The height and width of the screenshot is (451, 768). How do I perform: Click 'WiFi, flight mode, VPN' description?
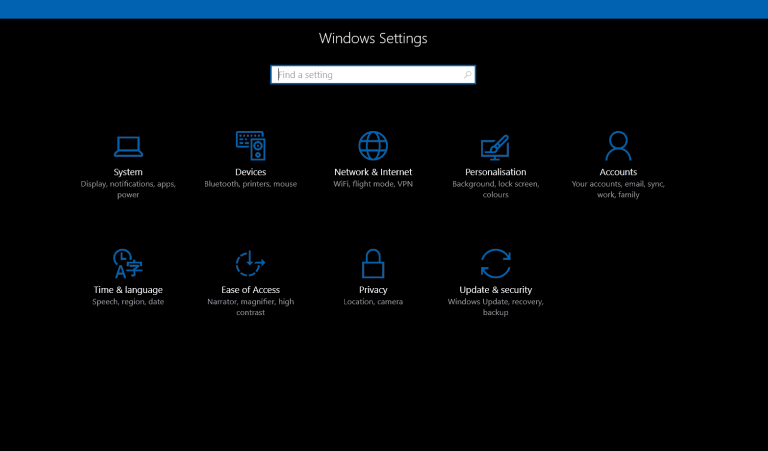coord(373,184)
